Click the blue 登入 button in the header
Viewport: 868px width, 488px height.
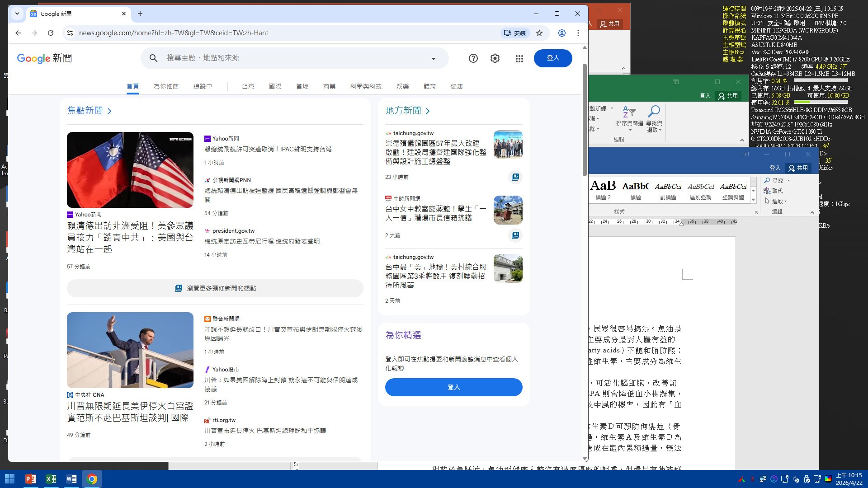[552, 58]
